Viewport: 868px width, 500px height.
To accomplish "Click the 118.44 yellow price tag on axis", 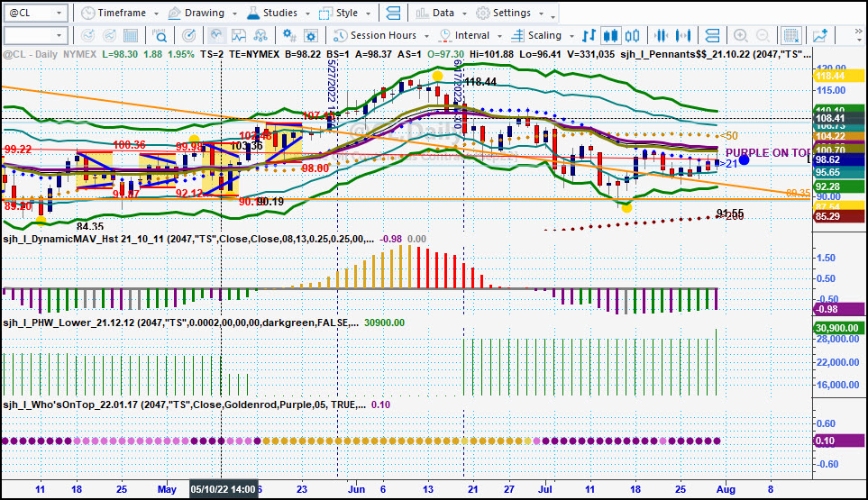I will coord(838,77).
